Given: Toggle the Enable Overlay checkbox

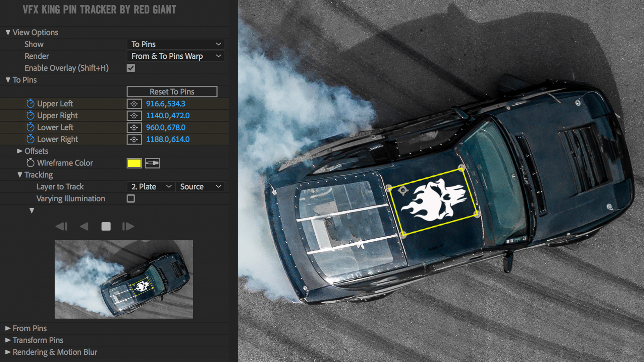Looking at the screenshot, I should point(131,68).
